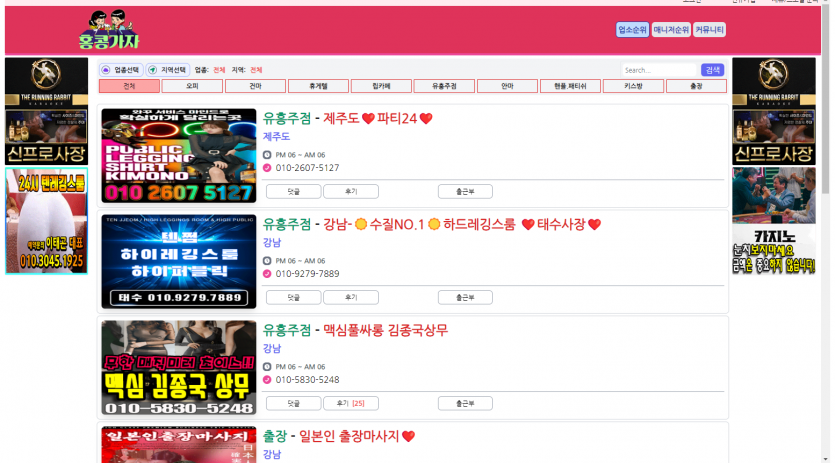This screenshot has height=463, width=835.
Task: Open 후기 [25] for the 김종국상무 listing
Action: pyautogui.click(x=351, y=404)
